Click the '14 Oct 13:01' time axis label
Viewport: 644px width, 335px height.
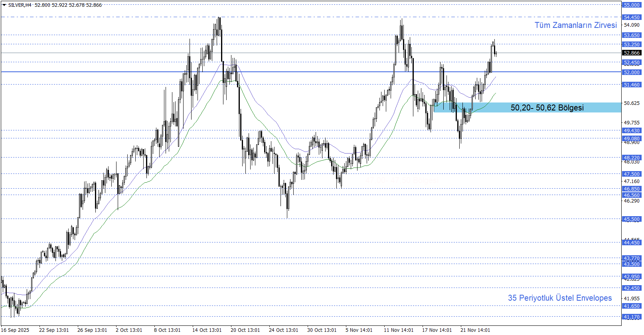pos(207,330)
